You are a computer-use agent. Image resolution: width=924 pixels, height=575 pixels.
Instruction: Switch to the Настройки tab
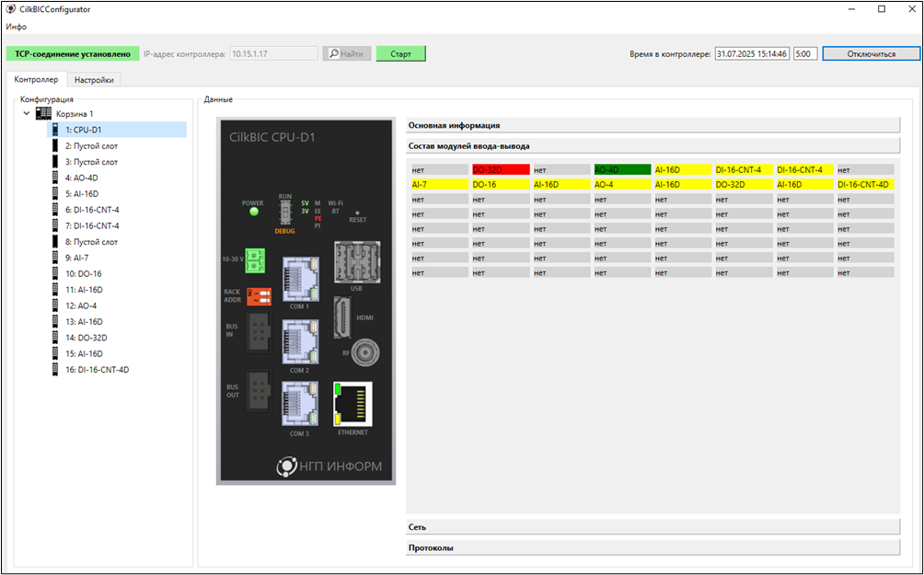pyautogui.click(x=94, y=79)
